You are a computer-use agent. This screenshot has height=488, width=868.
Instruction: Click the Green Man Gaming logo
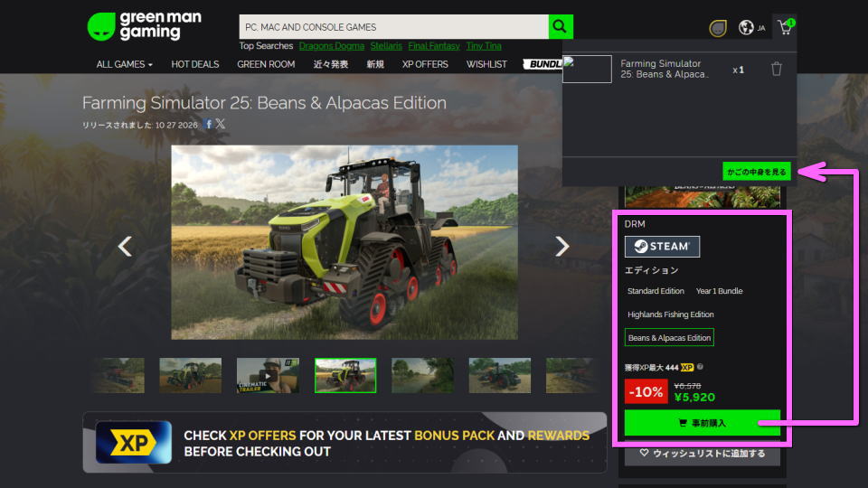click(x=145, y=26)
